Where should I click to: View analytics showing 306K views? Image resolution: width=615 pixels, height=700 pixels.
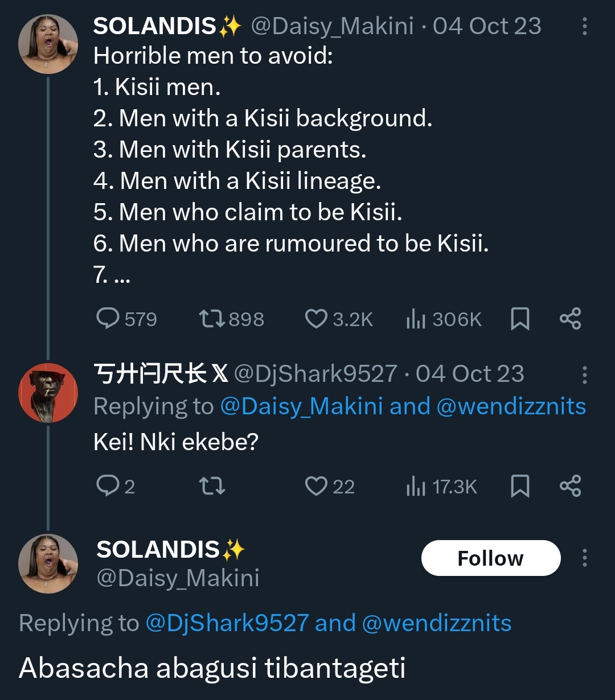[x=416, y=320]
